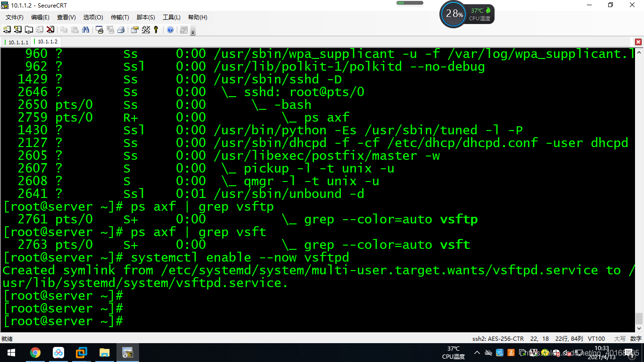Select the 10.1.1.2 session tab

click(46, 42)
